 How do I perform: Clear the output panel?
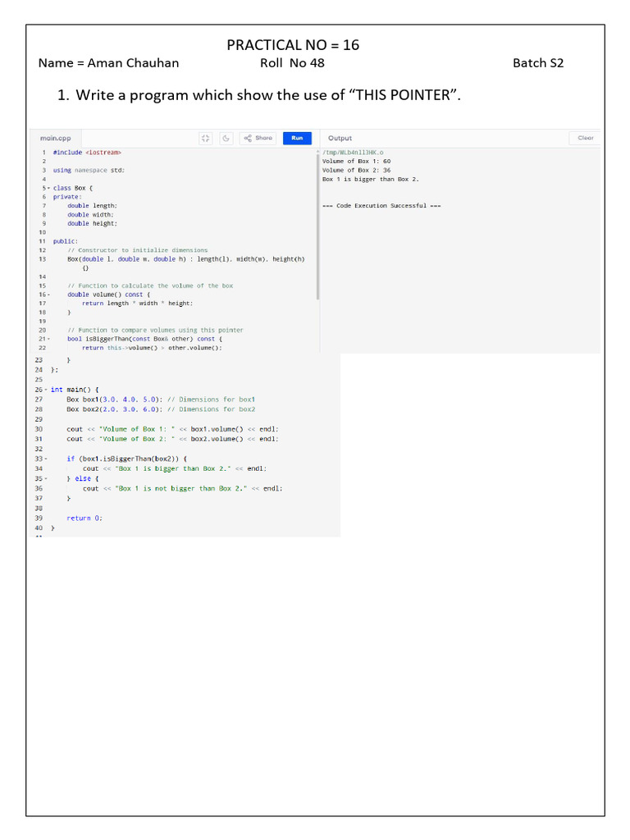pos(585,139)
